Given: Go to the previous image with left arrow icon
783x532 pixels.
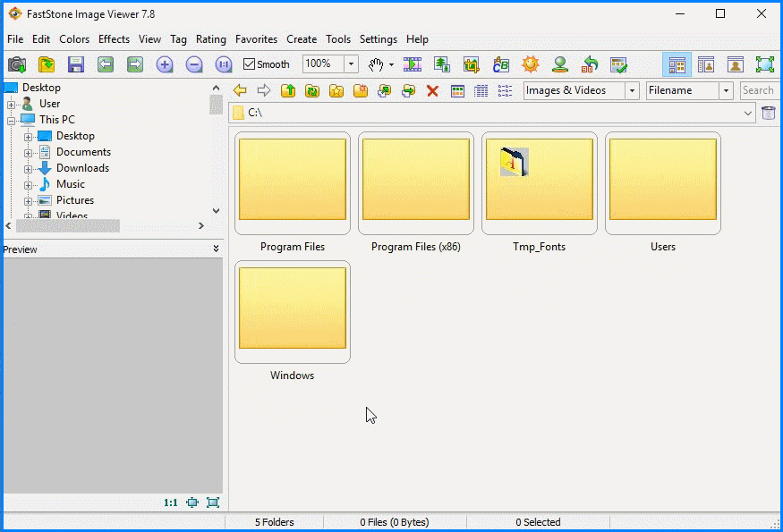Looking at the screenshot, I should [106, 64].
